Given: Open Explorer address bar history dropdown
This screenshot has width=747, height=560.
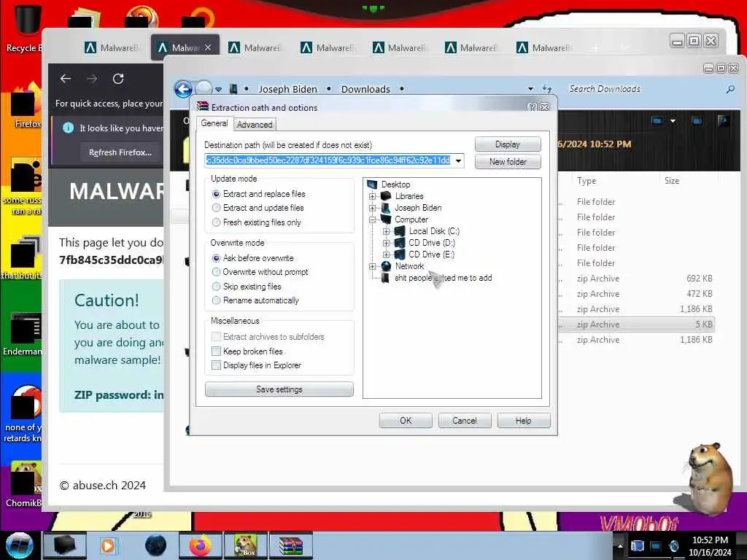Looking at the screenshot, I should 530,89.
